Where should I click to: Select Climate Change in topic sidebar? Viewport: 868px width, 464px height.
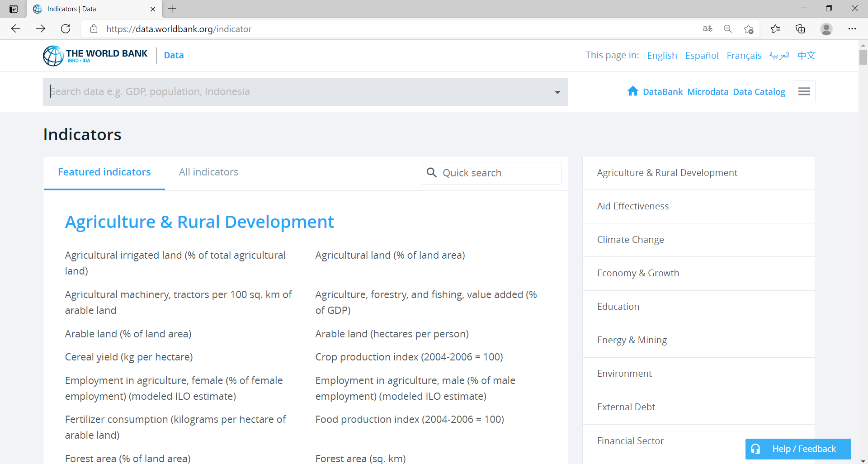click(x=630, y=240)
